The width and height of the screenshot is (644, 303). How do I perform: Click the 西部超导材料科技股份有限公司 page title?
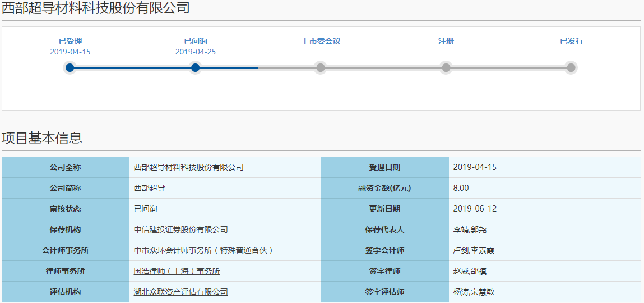point(96,8)
